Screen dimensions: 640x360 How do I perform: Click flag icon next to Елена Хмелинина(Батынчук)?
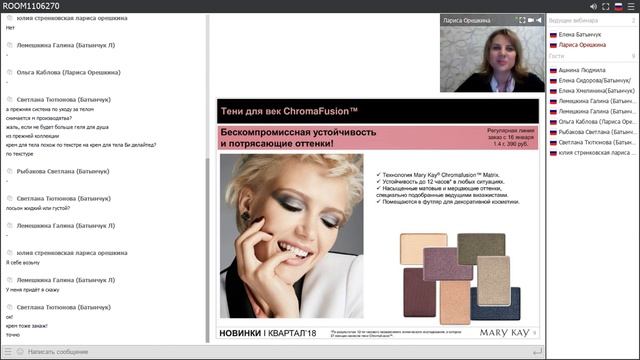coord(553,91)
